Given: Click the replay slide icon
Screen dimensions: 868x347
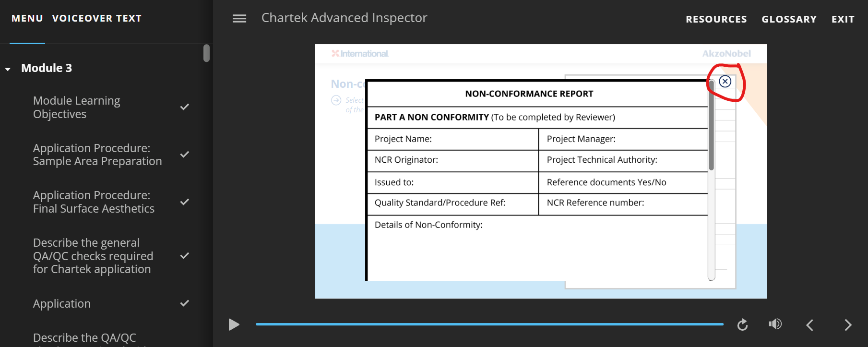Looking at the screenshot, I should click(x=742, y=325).
